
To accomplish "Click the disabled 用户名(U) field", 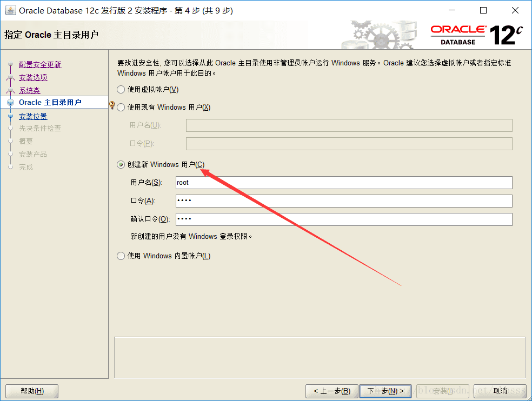I will (349, 125).
